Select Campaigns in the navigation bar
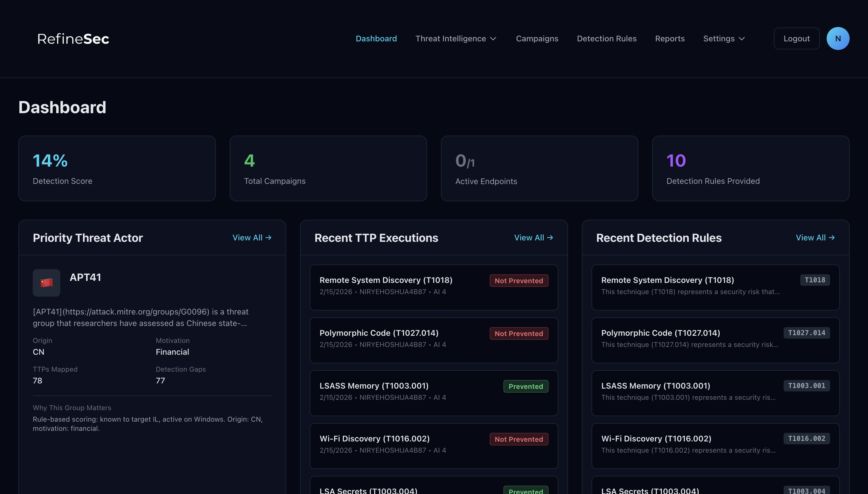868x494 pixels. coord(537,38)
